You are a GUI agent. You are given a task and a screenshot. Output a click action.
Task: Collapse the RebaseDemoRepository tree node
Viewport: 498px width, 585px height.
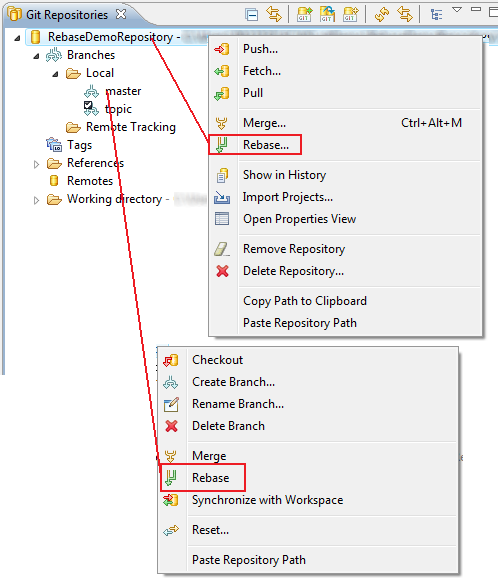click(17, 38)
